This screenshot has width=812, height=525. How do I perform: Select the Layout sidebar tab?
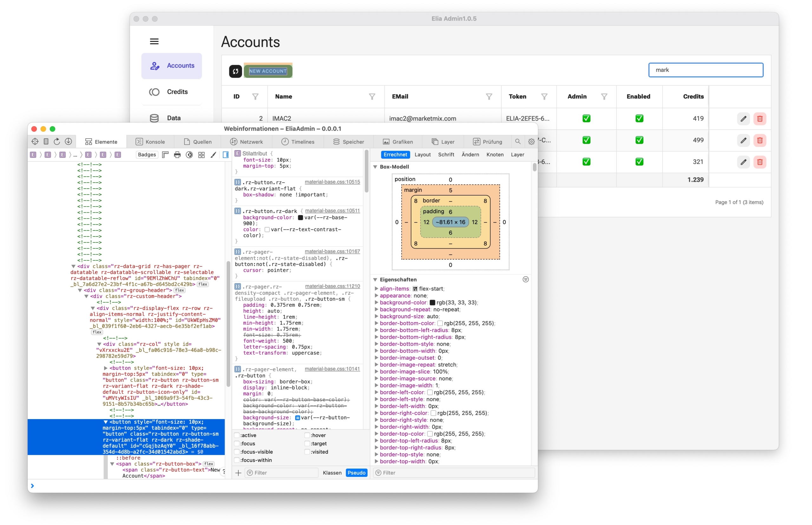click(x=422, y=154)
